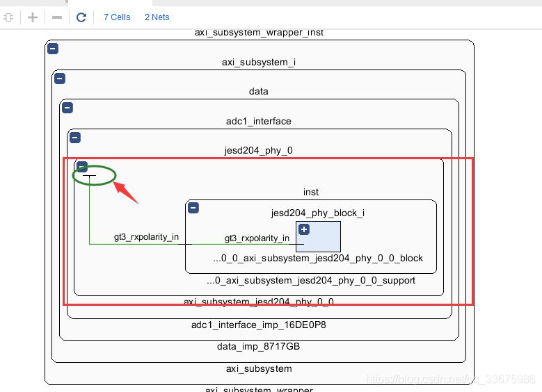Click the fit-to-view schematic icon
The image size is (542, 392).
(x=8, y=17)
